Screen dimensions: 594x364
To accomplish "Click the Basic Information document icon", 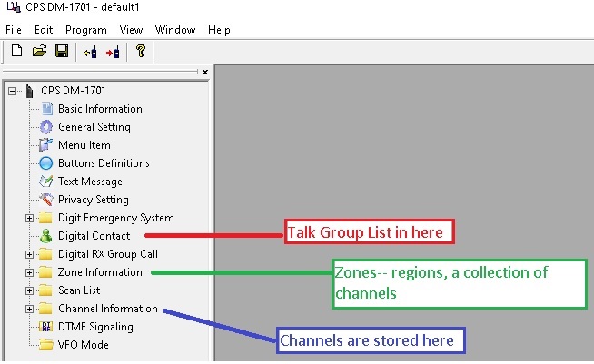I will click(47, 109).
